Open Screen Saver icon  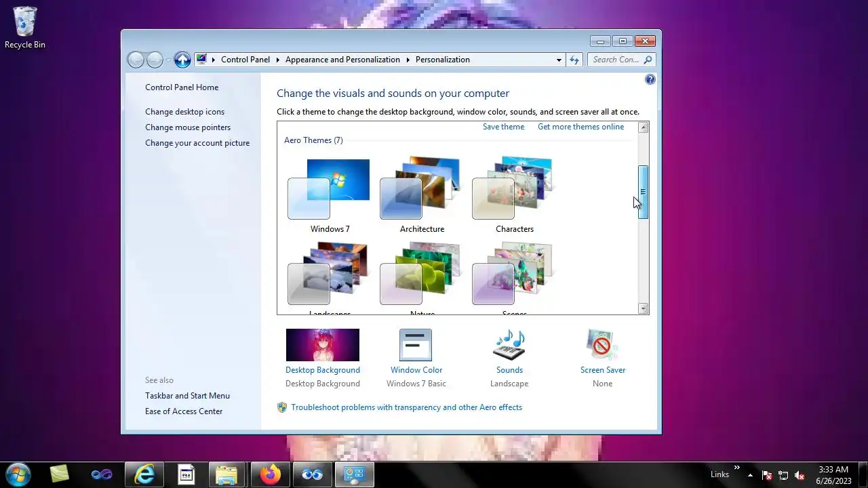click(x=602, y=345)
